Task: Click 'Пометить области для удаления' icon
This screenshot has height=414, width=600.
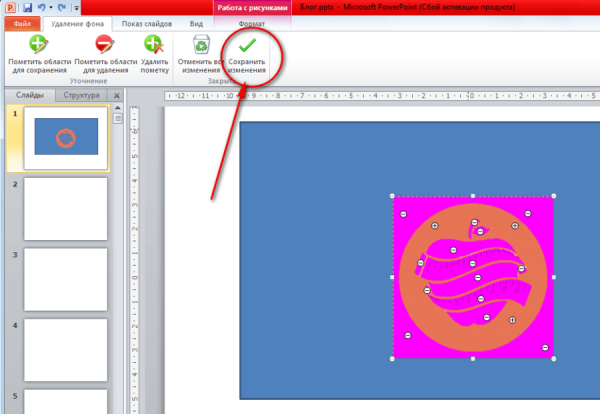Action: point(104,45)
